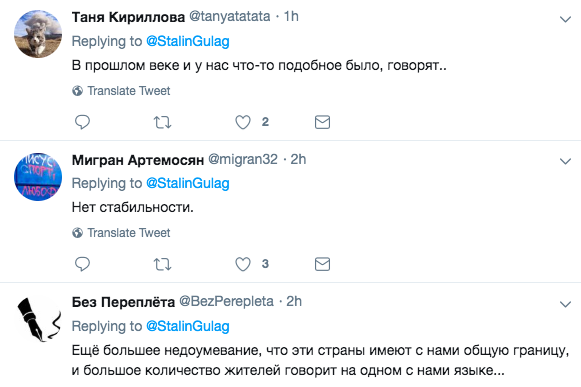Open Мигран Артемосян's graffiti avatar
The height and width of the screenshot is (387, 581).
38,176
